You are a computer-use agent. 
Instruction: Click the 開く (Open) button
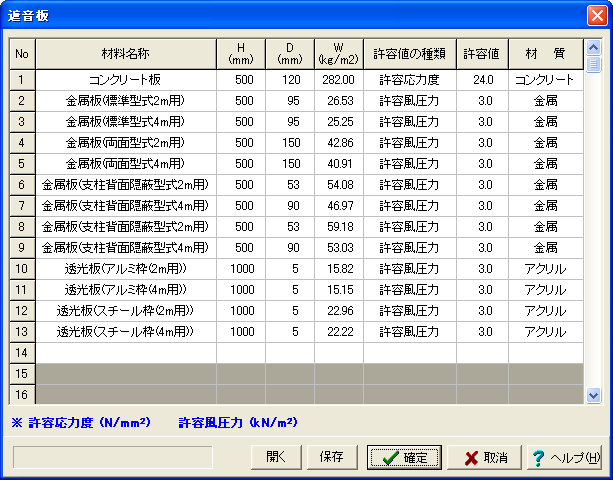(x=276, y=457)
